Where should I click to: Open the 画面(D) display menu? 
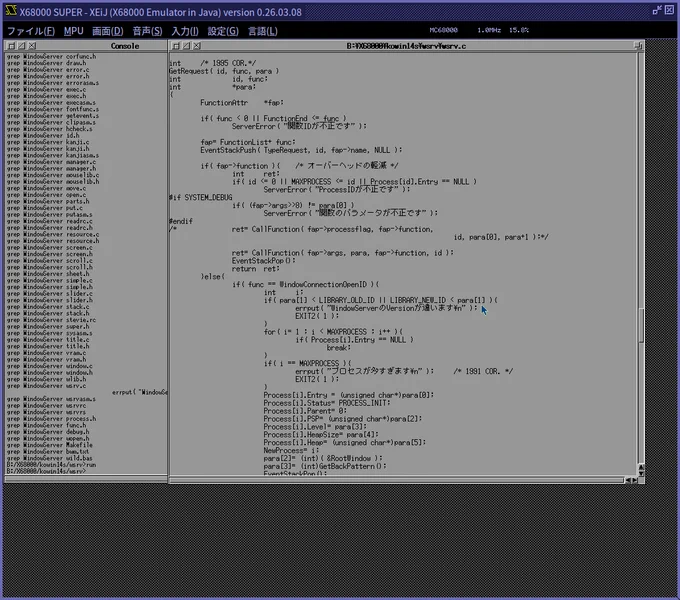[108, 31]
